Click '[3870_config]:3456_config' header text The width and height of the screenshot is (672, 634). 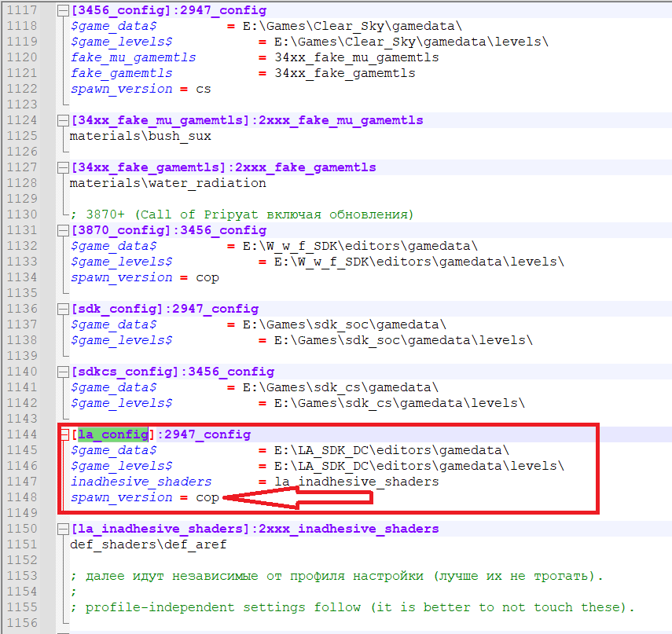coord(169,230)
